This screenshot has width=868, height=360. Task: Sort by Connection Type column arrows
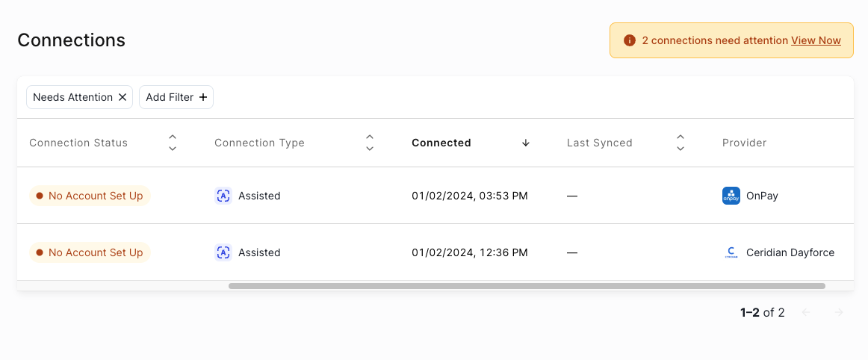(370, 143)
